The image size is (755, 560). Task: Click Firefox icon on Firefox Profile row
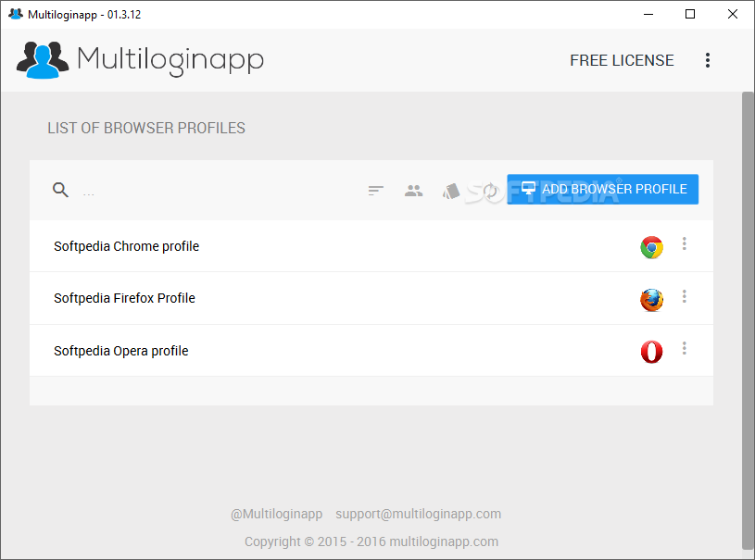coord(651,300)
